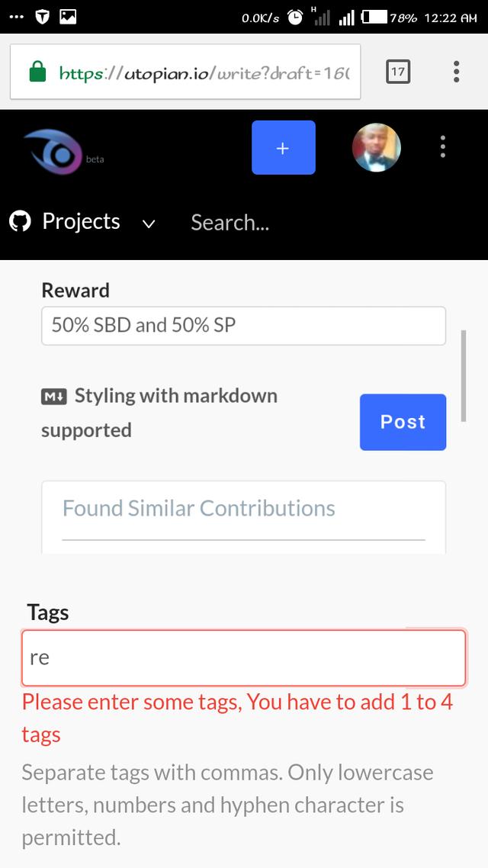Expand the Projects dropdown chevron
The width and height of the screenshot is (488, 868).
click(x=149, y=223)
